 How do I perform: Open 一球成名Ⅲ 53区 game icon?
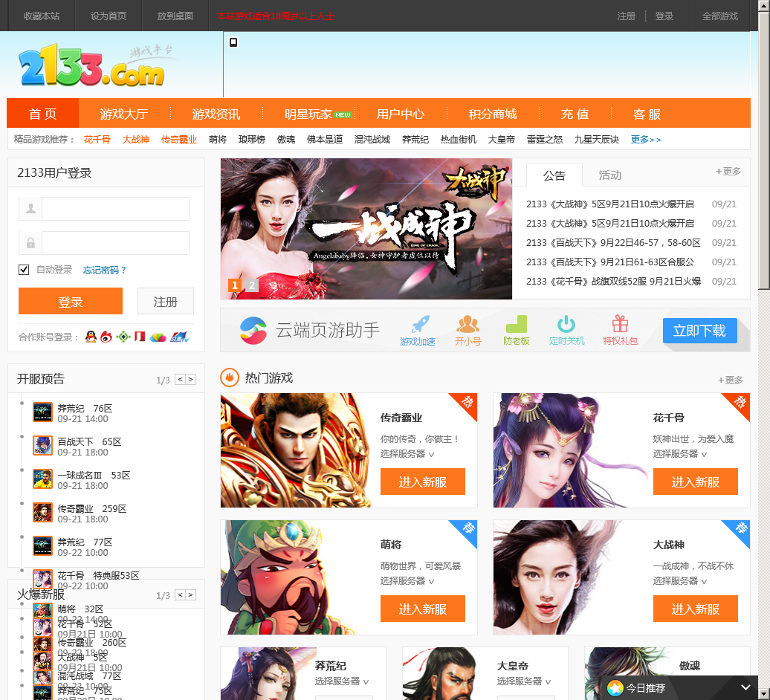coord(42,479)
